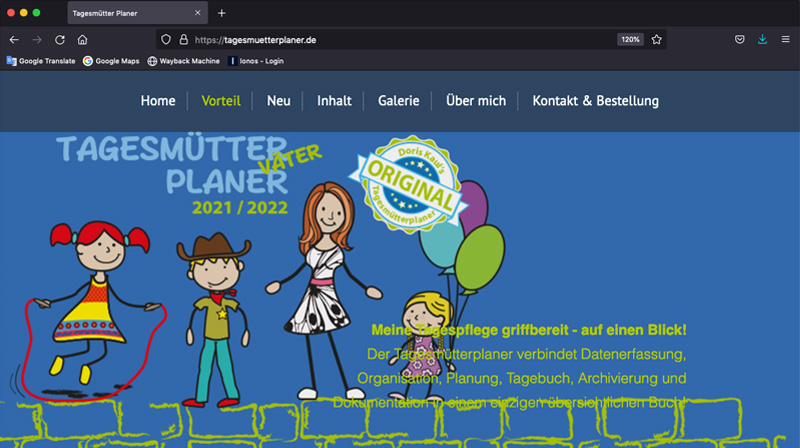The width and height of the screenshot is (800, 448).
Task: Bookmark this page with the star icon
Action: pos(657,40)
